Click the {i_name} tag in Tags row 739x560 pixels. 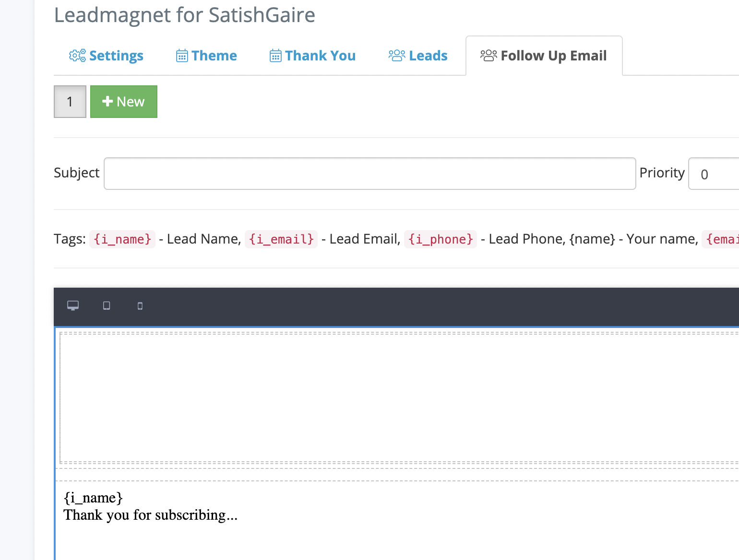[122, 239]
